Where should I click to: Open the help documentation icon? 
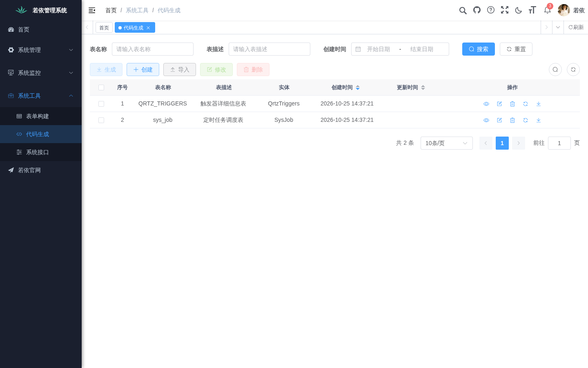(x=491, y=10)
